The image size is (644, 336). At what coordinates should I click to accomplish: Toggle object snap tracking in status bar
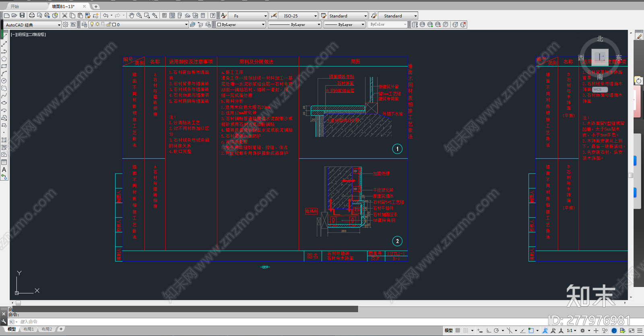coord(522,330)
